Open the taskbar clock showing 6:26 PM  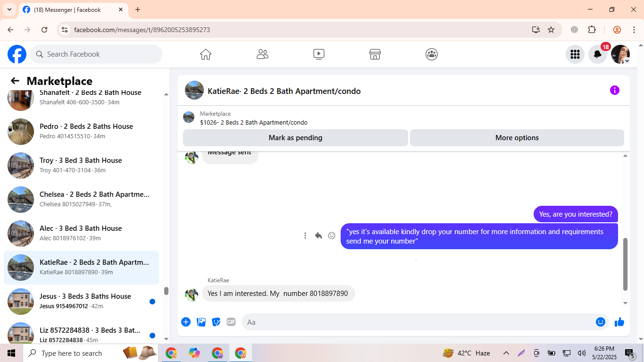pyautogui.click(x=604, y=353)
